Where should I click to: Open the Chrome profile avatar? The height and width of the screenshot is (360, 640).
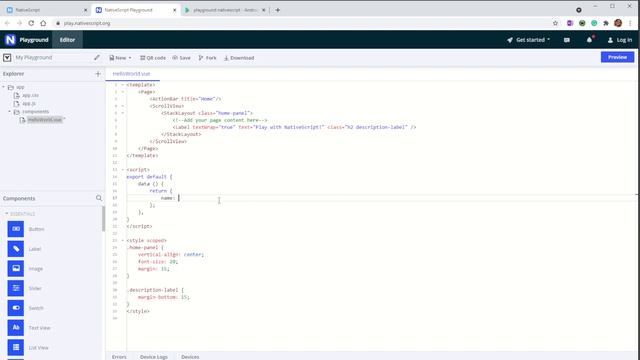click(618, 23)
